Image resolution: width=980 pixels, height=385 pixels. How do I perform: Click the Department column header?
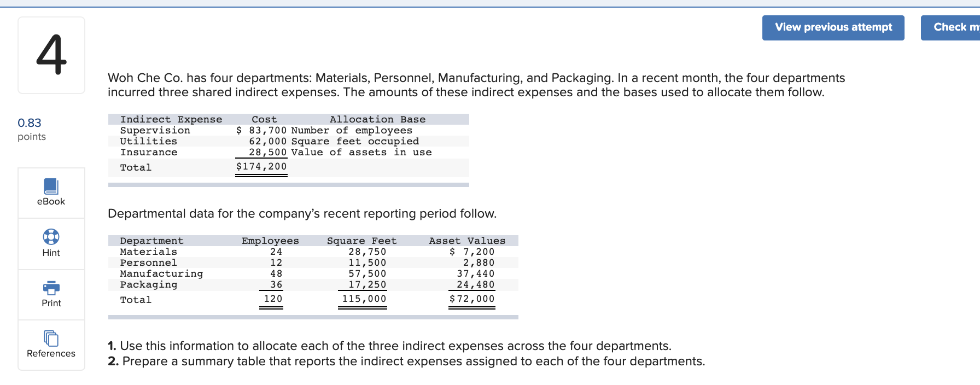(152, 241)
